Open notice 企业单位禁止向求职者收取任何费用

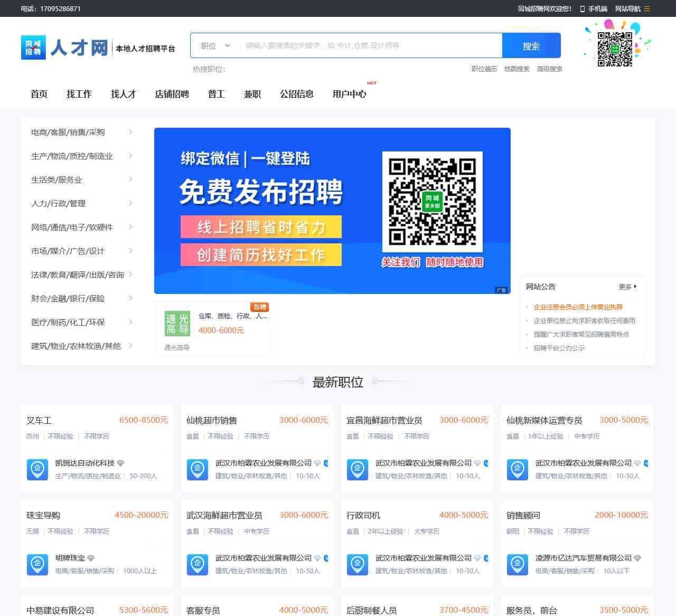[585, 320]
